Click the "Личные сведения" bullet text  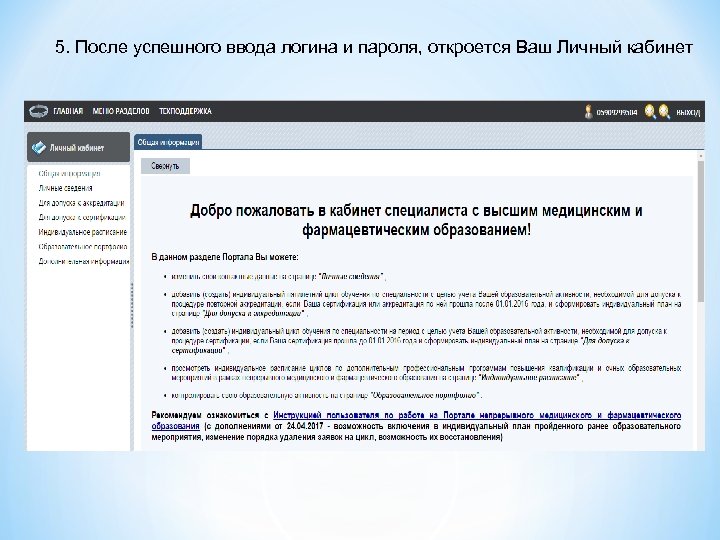tap(351, 276)
